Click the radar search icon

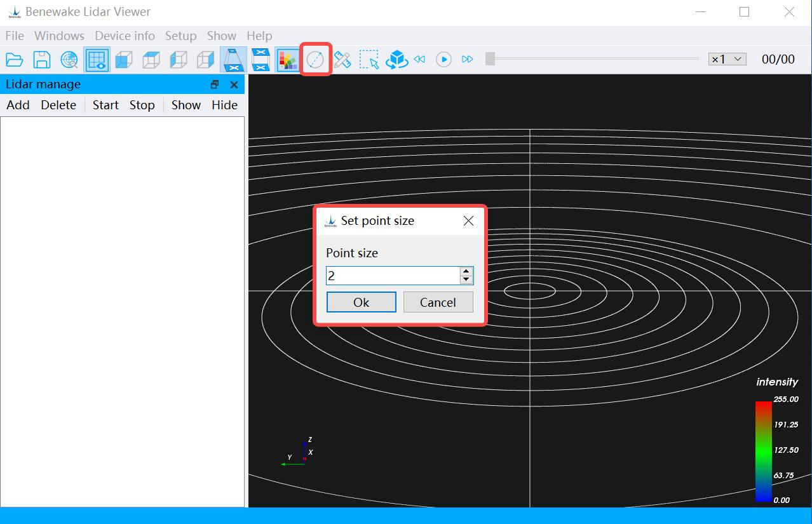tap(69, 60)
